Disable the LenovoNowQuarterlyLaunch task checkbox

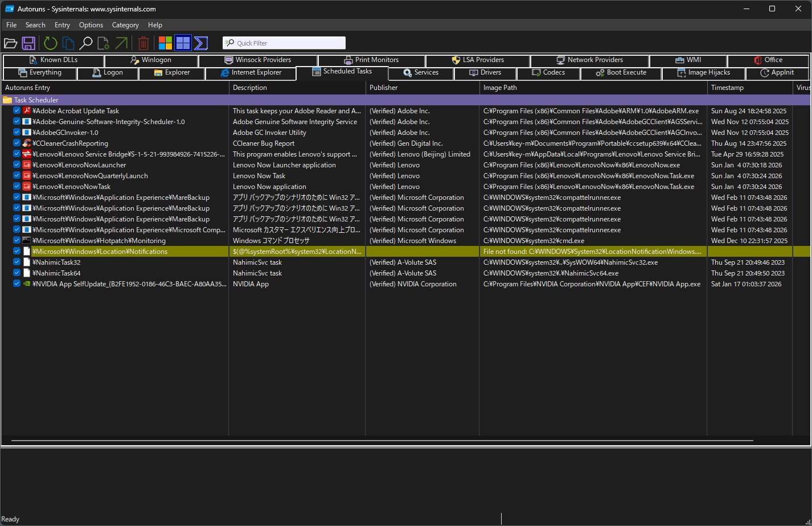(17, 176)
